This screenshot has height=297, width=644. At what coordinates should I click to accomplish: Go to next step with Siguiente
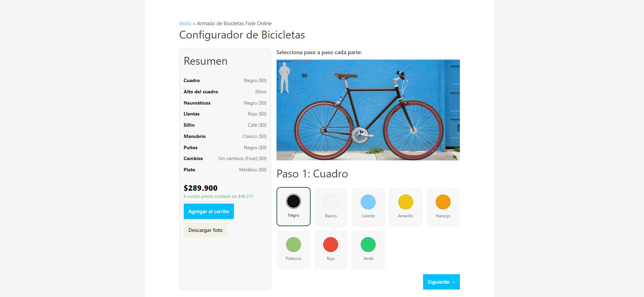pyautogui.click(x=441, y=282)
